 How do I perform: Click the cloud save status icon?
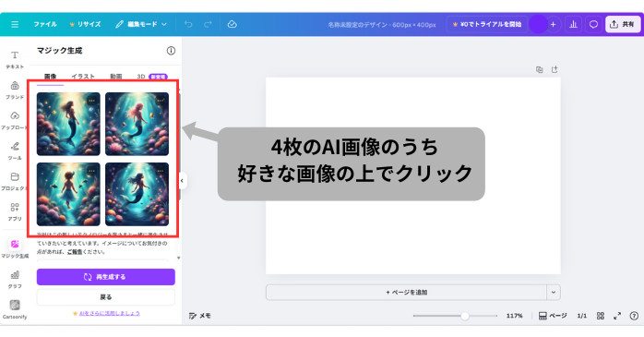pos(233,24)
